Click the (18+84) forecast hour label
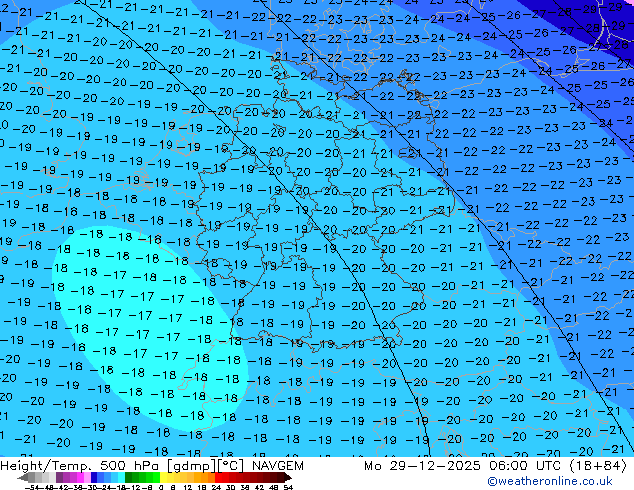The height and width of the screenshot is (490, 634). [x=600, y=466]
